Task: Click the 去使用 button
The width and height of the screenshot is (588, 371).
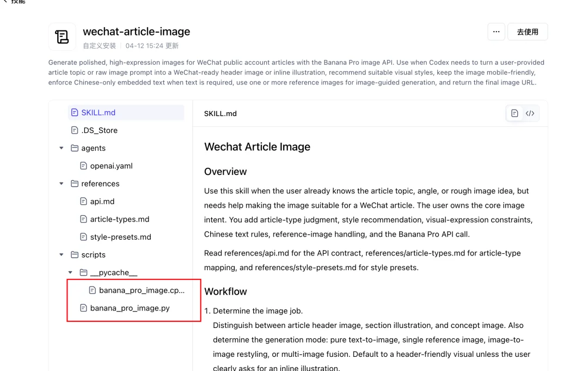Action: pyautogui.click(x=527, y=32)
